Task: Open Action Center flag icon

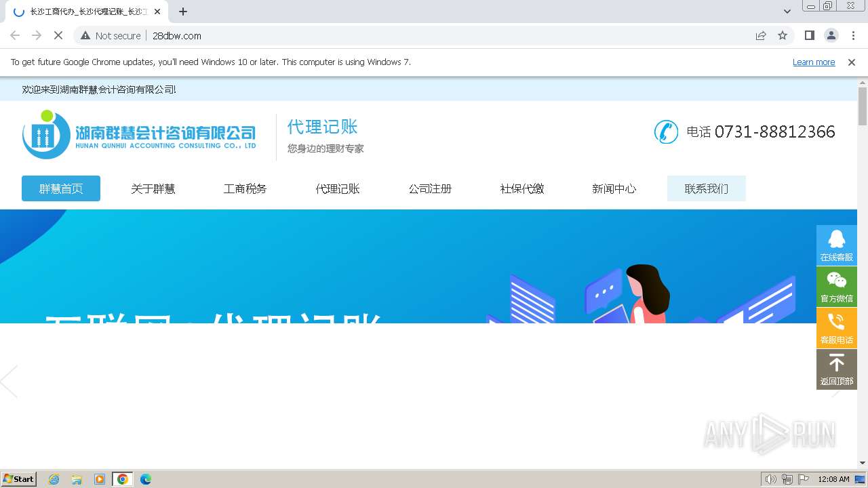Action: coord(804,479)
